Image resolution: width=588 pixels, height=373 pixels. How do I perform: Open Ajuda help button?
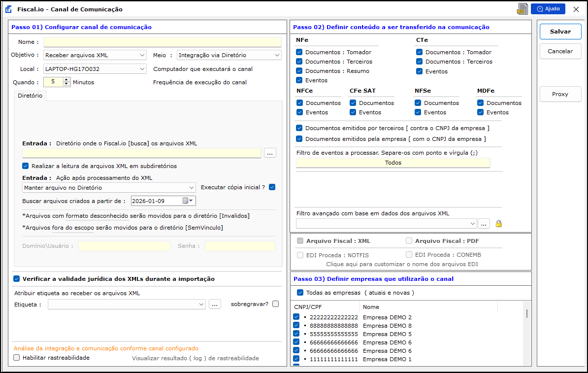point(548,9)
